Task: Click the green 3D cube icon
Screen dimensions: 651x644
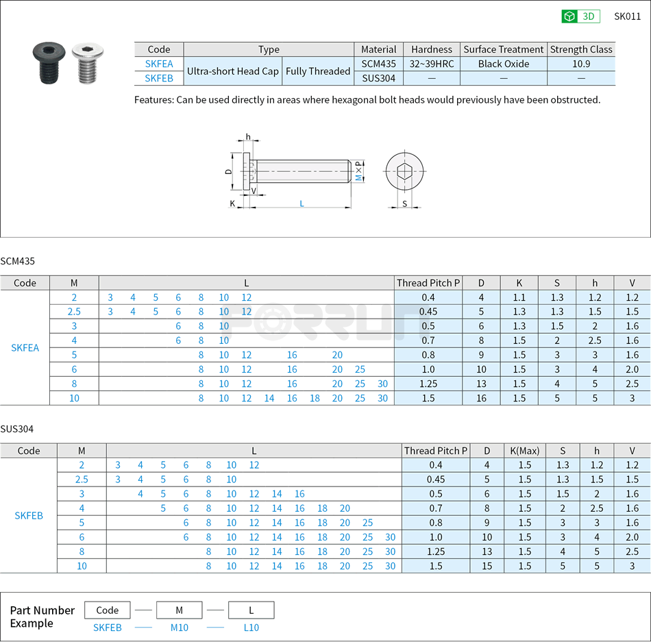Action: pos(569,16)
